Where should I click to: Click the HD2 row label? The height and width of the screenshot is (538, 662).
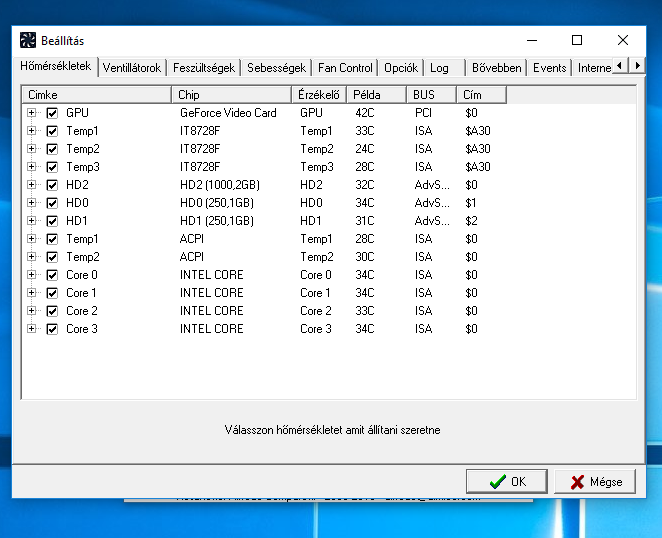[77, 185]
